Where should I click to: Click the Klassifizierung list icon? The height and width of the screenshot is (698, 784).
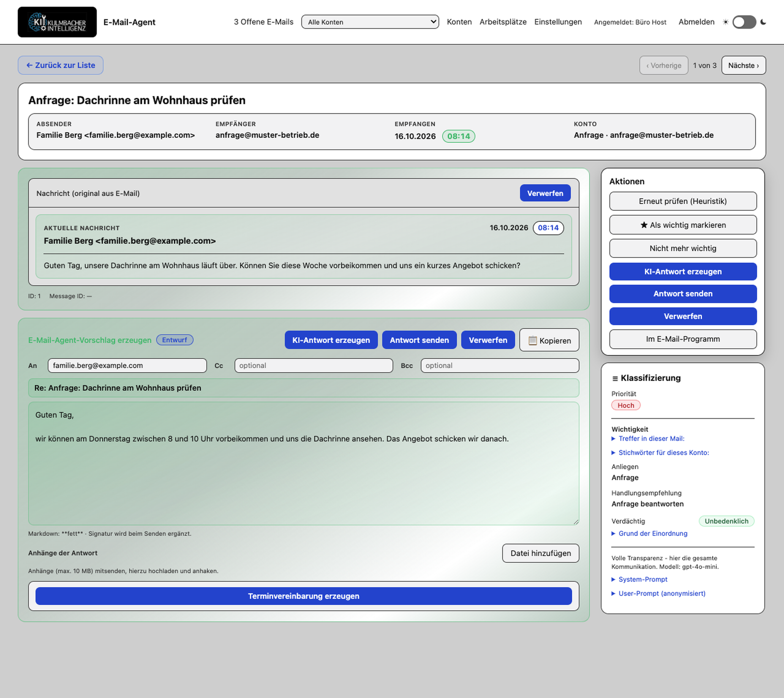tap(615, 378)
